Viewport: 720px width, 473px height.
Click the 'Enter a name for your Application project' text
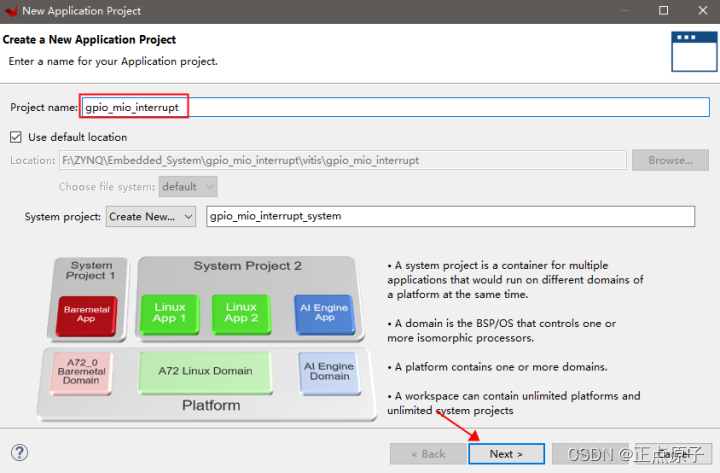coord(113,62)
